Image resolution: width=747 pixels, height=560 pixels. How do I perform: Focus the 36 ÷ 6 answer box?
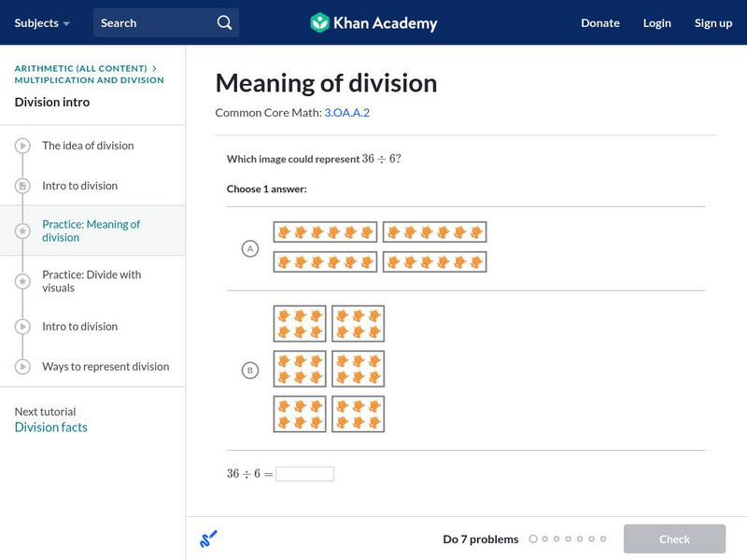tap(304, 474)
